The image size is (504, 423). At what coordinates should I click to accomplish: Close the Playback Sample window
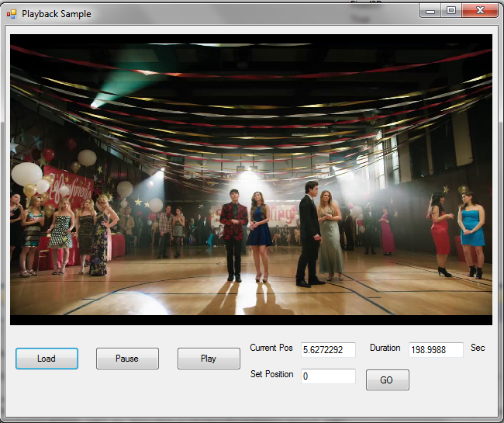tap(480, 11)
